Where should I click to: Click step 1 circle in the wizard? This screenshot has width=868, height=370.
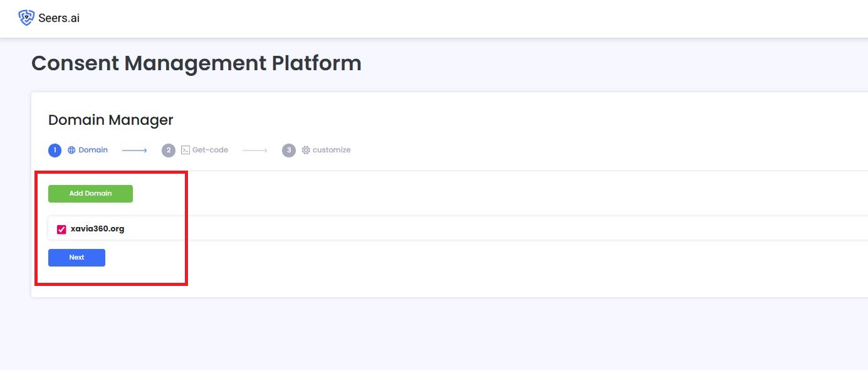pos(55,150)
